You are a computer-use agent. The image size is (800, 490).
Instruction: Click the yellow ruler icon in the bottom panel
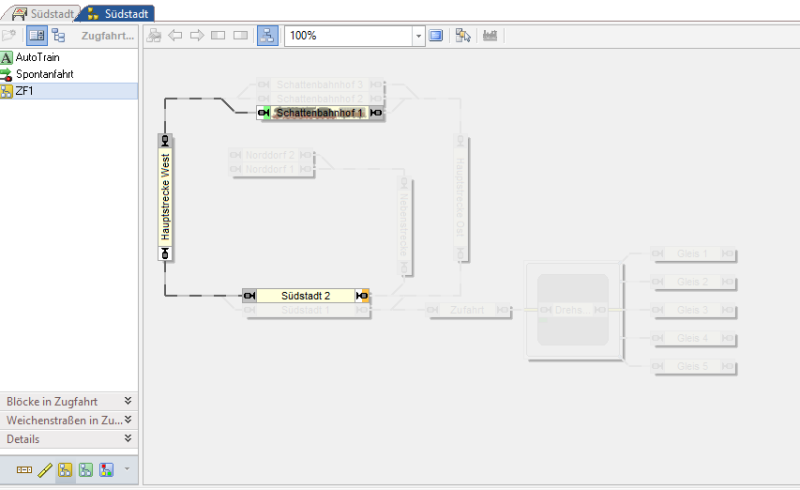[x=44, y=469]
